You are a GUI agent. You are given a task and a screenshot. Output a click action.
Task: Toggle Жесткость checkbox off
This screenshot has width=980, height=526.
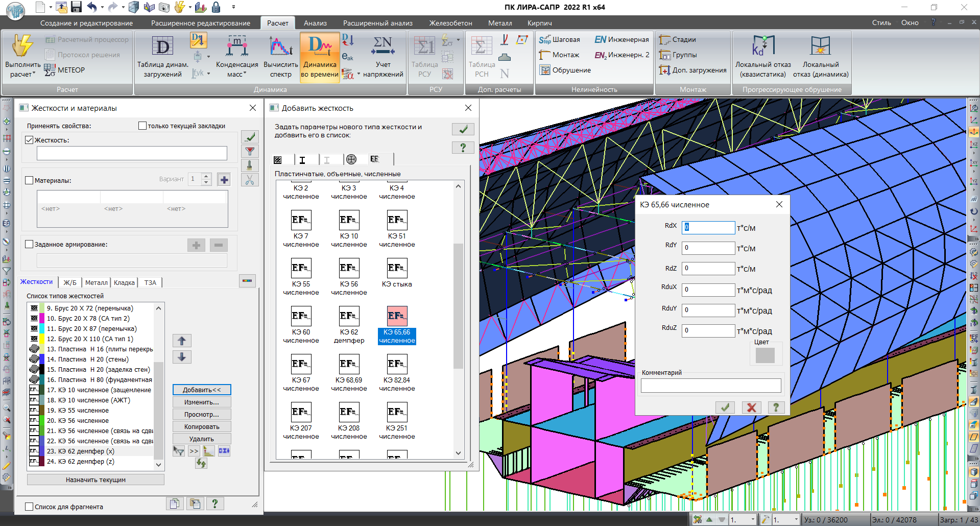click(30, 140)
